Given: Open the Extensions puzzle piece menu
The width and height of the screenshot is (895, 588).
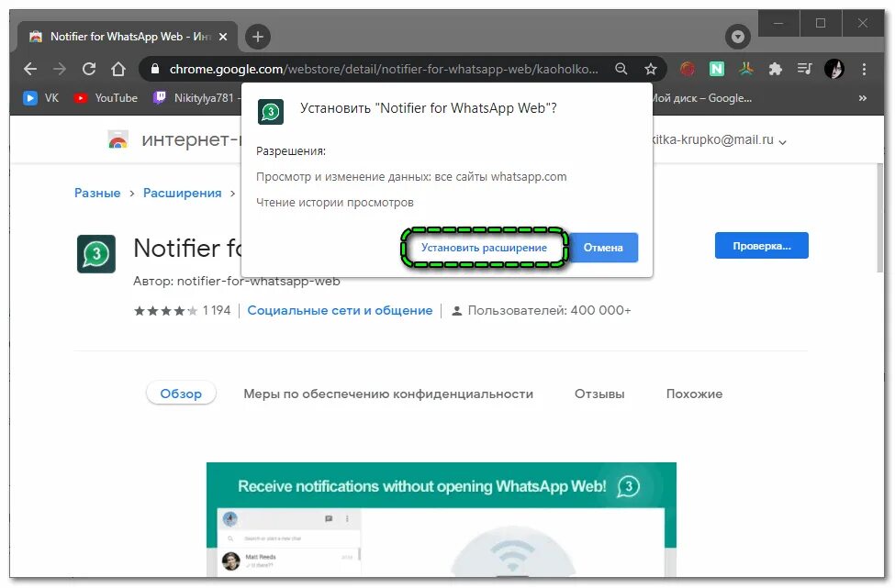Looking at the screenshot, I should pos(775,69).
